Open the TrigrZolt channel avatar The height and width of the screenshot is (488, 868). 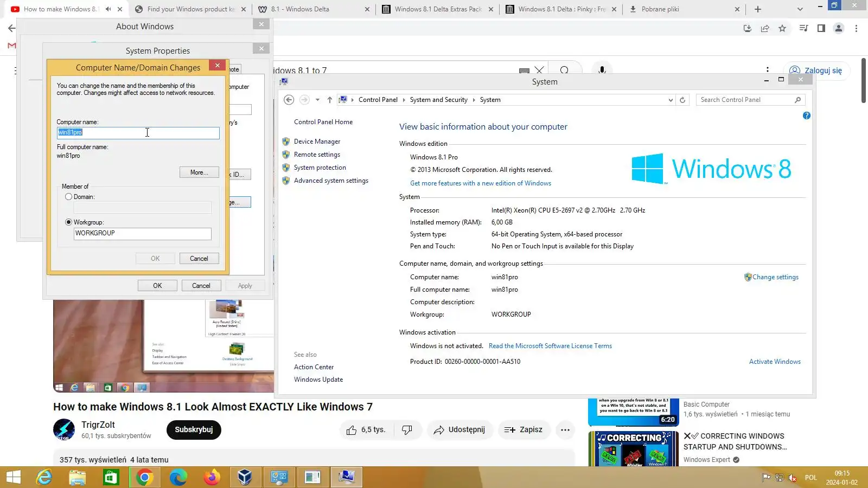point(64,429)
